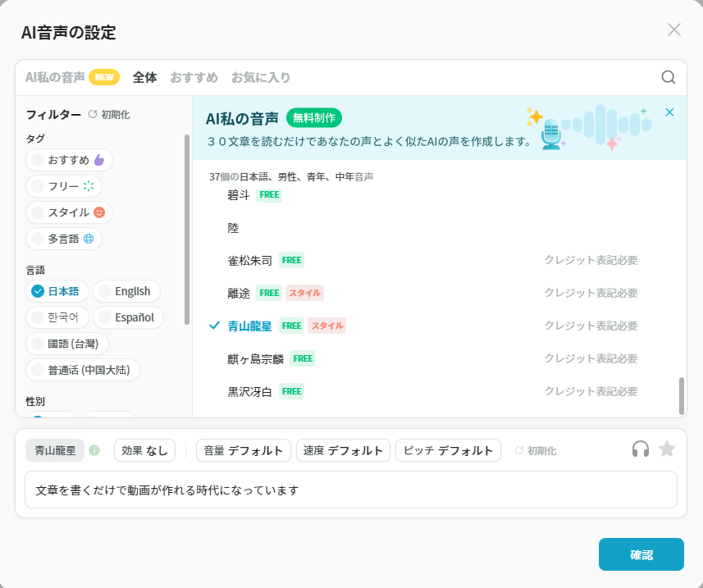Enable the おすすめ tag filter

pyautogui.click(x=69, y=160)
